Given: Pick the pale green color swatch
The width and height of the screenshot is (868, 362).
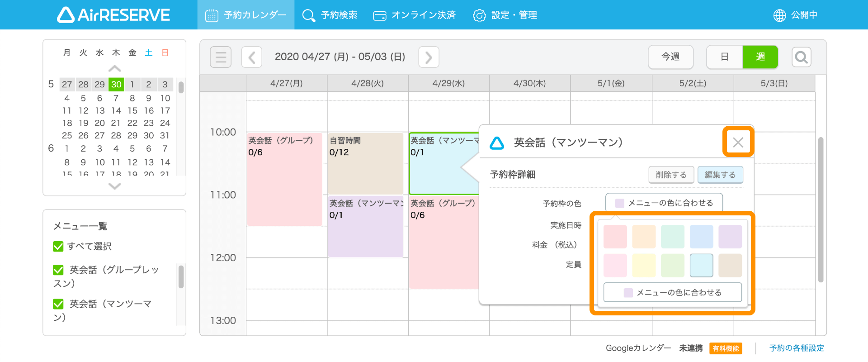Looking at the screenshot, I should pos(673,265).
